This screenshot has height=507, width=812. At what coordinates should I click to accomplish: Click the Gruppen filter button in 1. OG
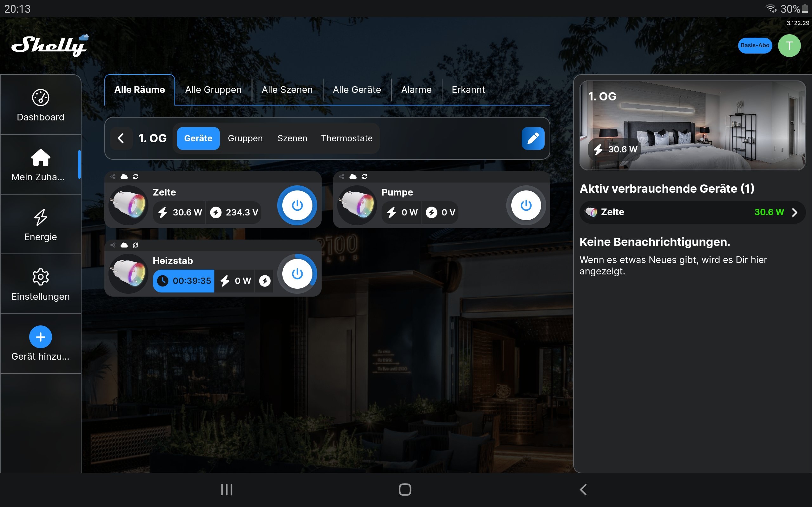coord(245,138)
